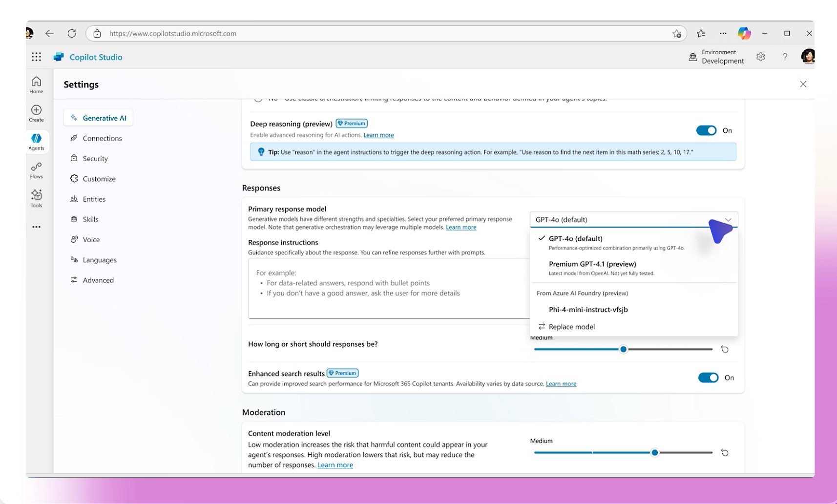This screenshot has height=504, width=837.
Task: Click the help question mark icon
Action: [785, 57]
